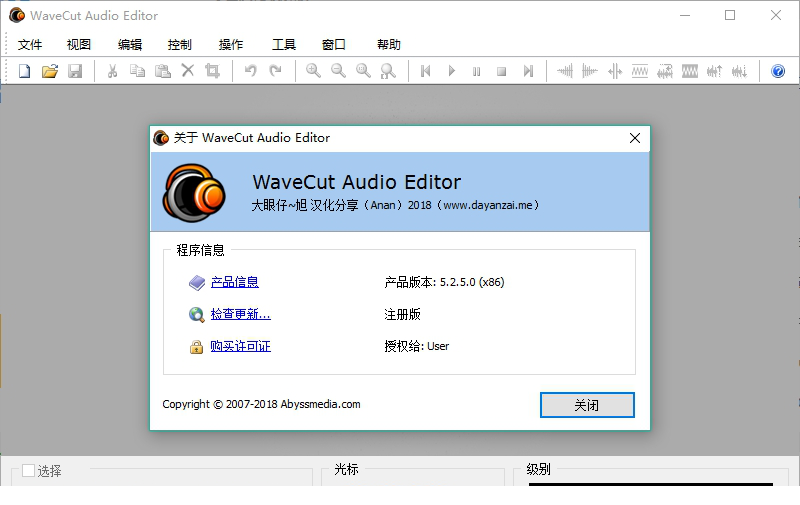Image resolution: width=800 pixels, height=505 pixels.
Task: Click the Fade Out waveform icon
Action: click(x=590, y=71)
